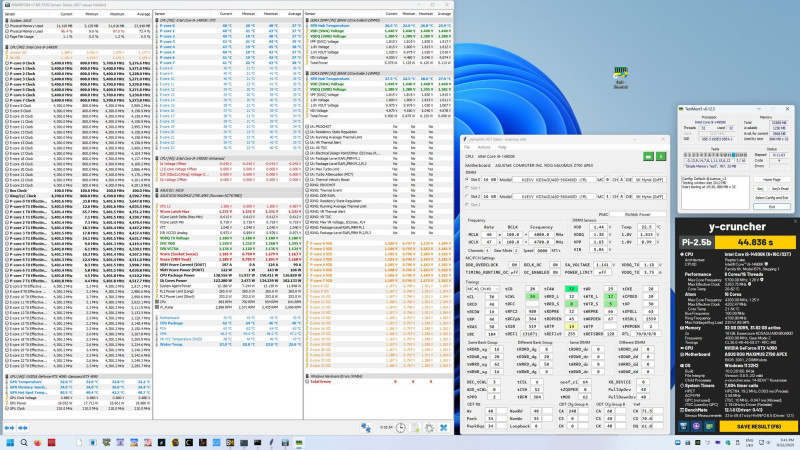Click the 44.836 s Pi-2.5b result
The height and width of the screenshot is (450, 800).
[x=755, y=242]
